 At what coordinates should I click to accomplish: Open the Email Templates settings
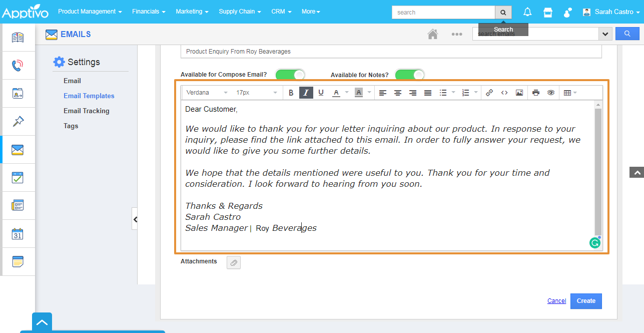coord(89,96)
